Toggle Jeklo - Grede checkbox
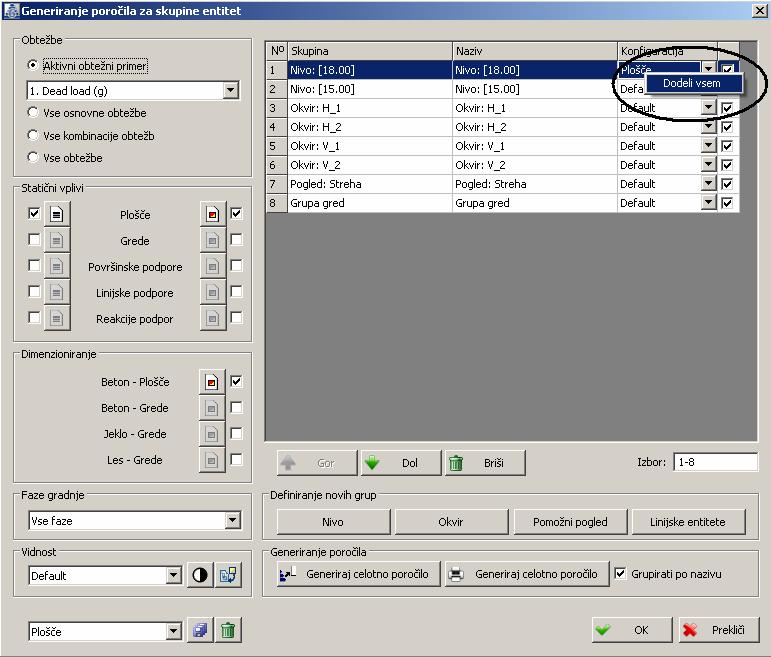 pyautogui.click(x=237, y=433)
